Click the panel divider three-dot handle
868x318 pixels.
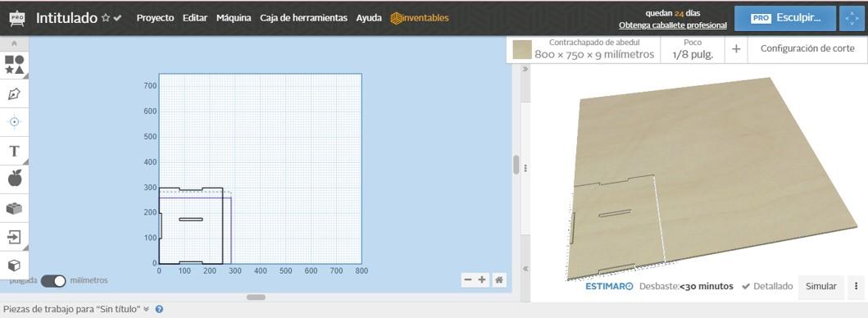click(525, 168)
